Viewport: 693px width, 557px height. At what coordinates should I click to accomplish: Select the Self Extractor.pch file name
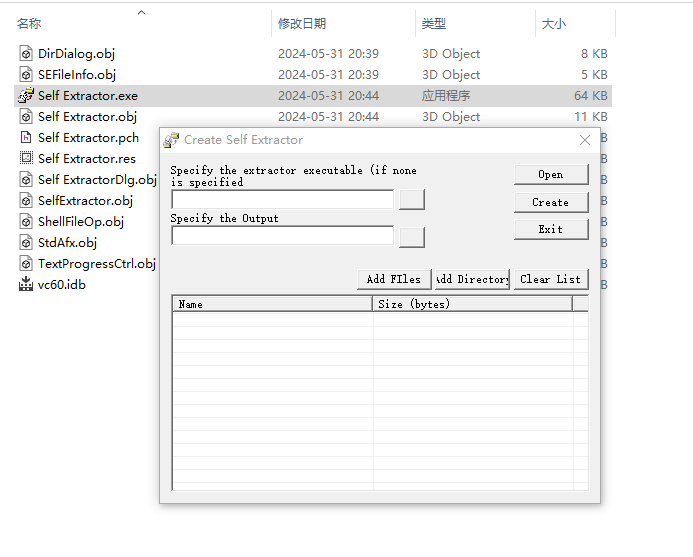click(88, 138)
